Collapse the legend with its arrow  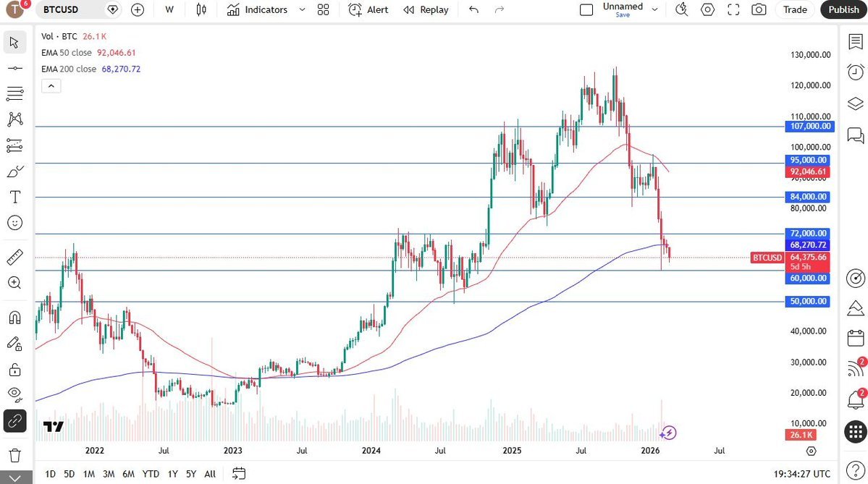pyautogui.click(x=51, y=85)
